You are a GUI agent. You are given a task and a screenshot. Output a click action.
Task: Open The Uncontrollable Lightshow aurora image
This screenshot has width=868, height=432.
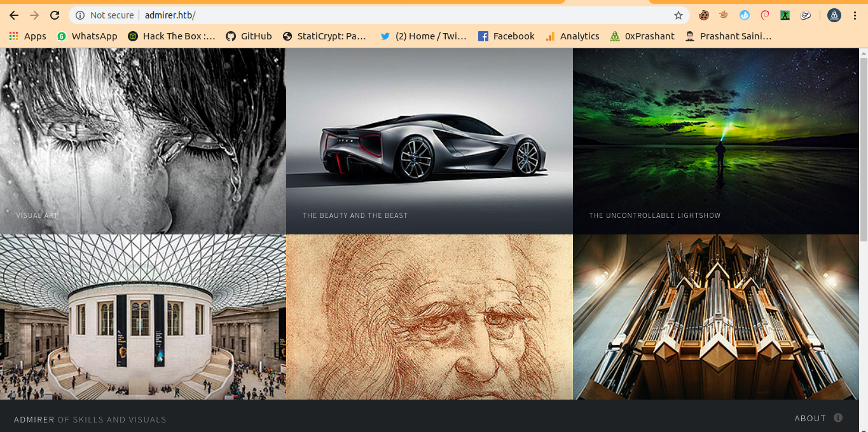click(716, 141)
